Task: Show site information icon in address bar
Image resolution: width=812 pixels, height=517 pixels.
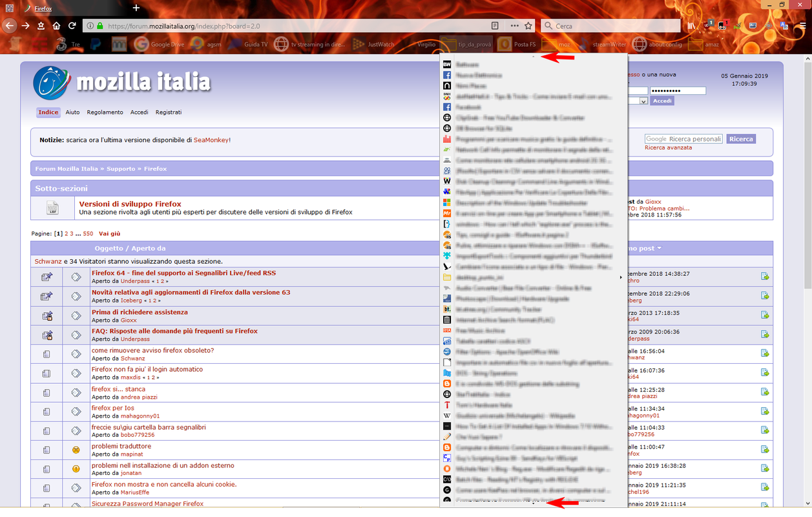Action: pyautogui.click(x=90, y=26)
